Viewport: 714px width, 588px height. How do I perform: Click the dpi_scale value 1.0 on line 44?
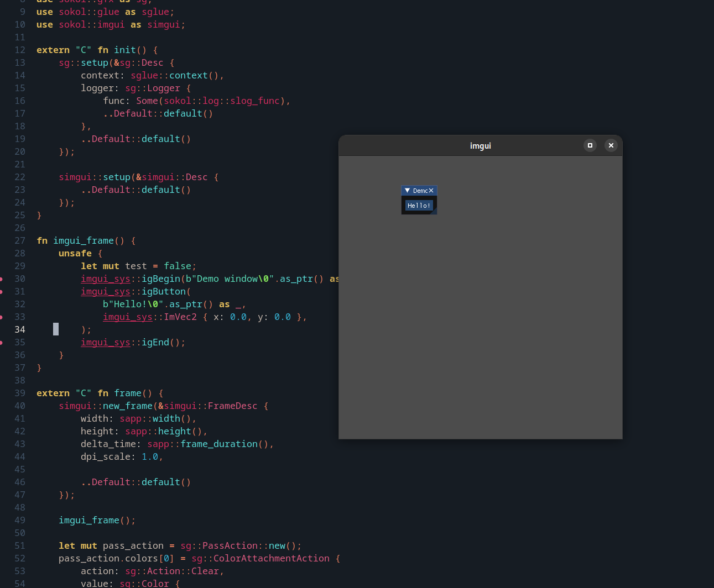(150, 456)
